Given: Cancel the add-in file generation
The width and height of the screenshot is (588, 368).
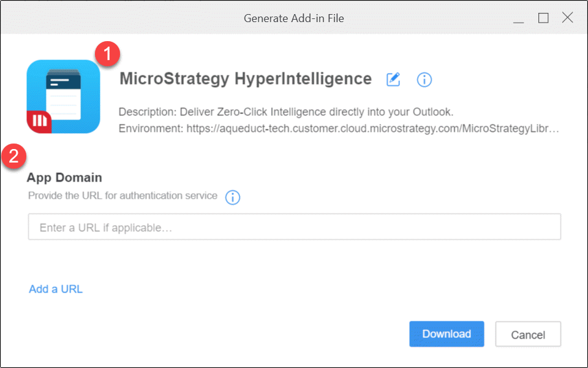Looking at the screenshot, I should coord(528,334).
